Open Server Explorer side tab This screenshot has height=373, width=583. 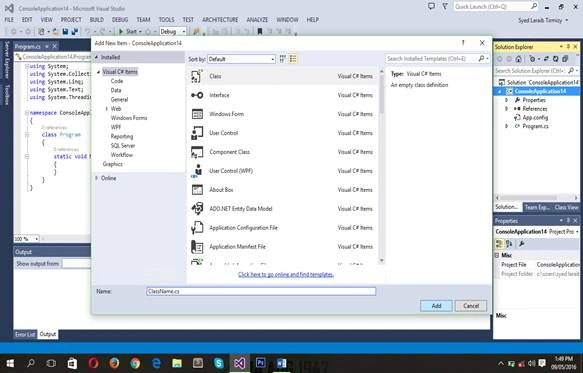[x=6, y=60]
